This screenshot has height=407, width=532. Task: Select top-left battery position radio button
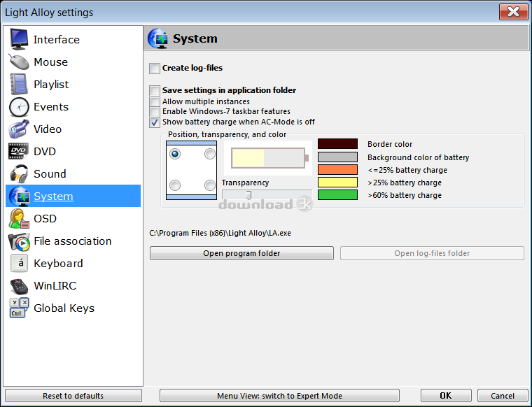click(x=175, y=154)
